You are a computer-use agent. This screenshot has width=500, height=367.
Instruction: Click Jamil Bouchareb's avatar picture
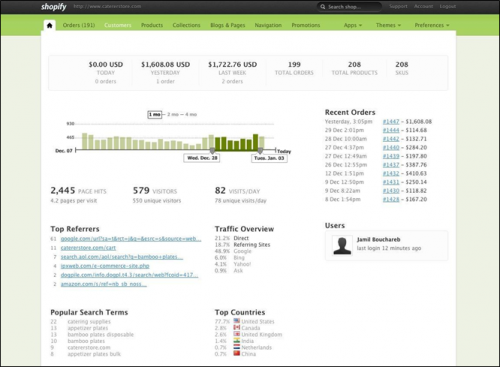coord(342,246)
